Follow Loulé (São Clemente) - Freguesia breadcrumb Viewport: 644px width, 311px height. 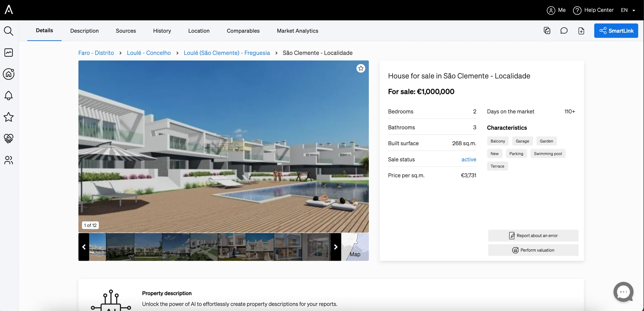tap(227, 53)
